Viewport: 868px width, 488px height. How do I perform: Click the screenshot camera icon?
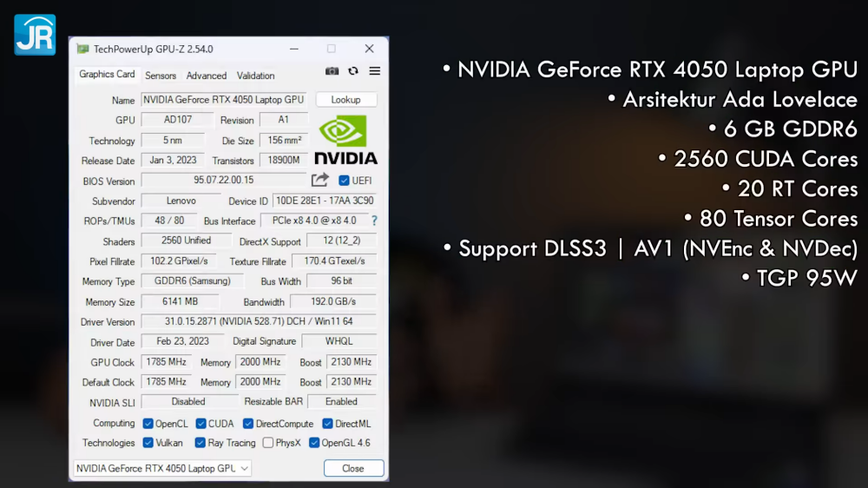tap(332, 71)
